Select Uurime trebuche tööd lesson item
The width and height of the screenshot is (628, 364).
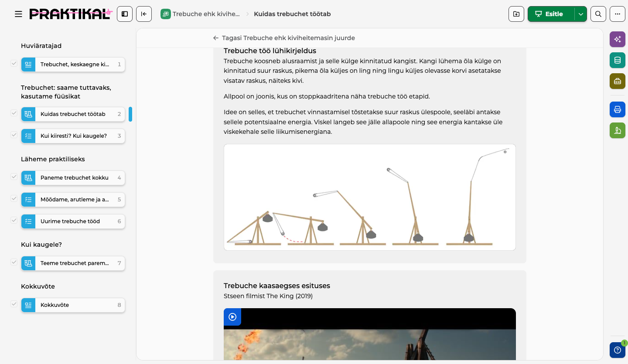tap(73, 221)
